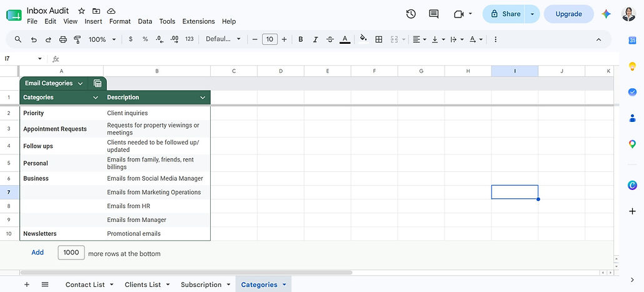
Task: Toggle bold formatting
Action: 301,39
